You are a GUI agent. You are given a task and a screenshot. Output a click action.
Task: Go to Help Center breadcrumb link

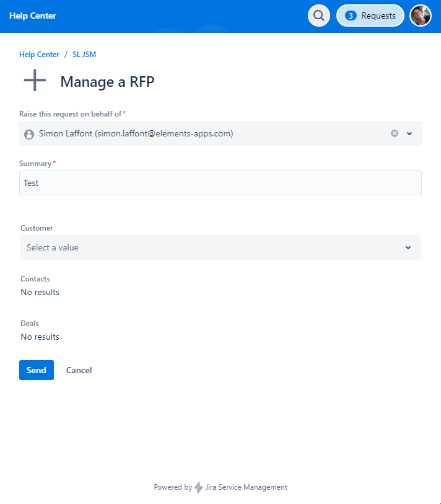[x=39, y=55]
